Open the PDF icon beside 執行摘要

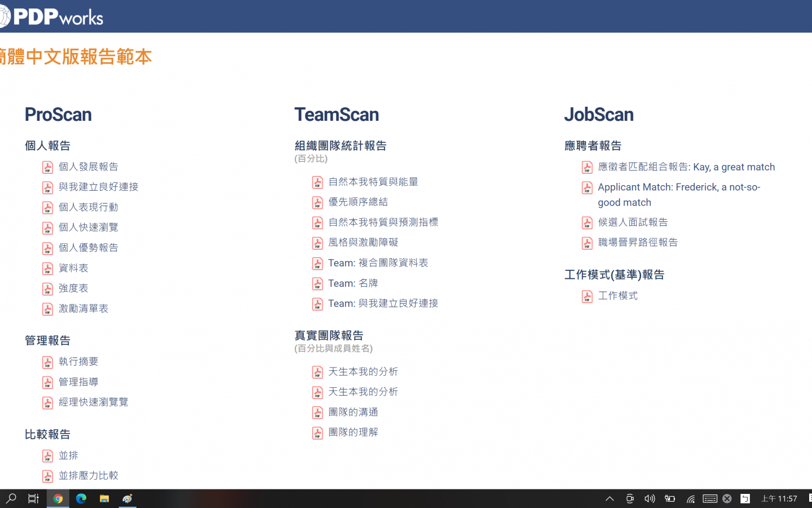coord(48,362)
